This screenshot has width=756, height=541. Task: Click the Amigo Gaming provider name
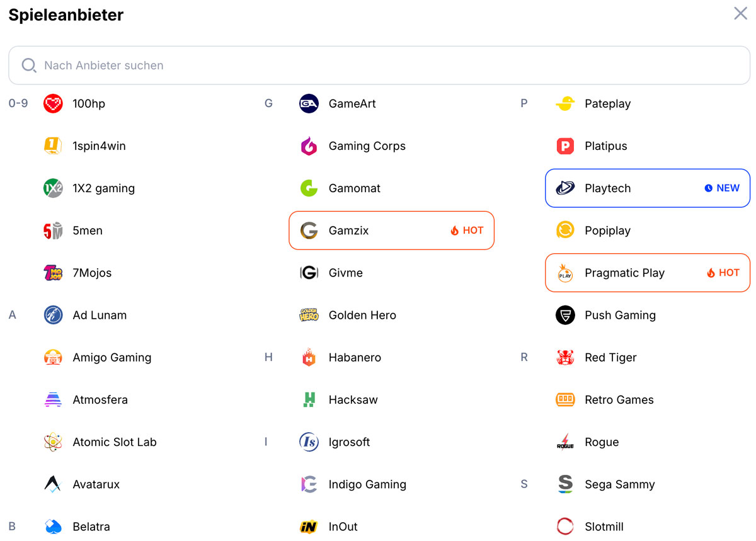click(112, 357)
